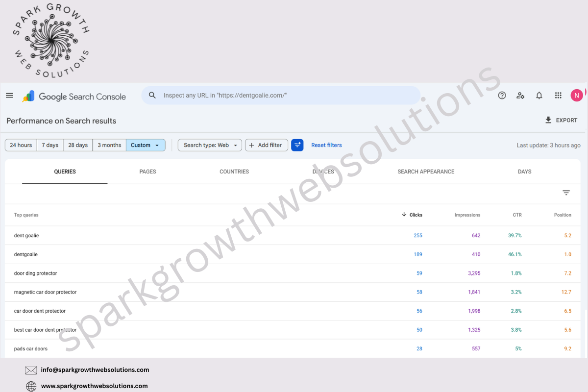Click the plus icon in Add filter
The image size is (588, 392).
(x=252, y=145)
